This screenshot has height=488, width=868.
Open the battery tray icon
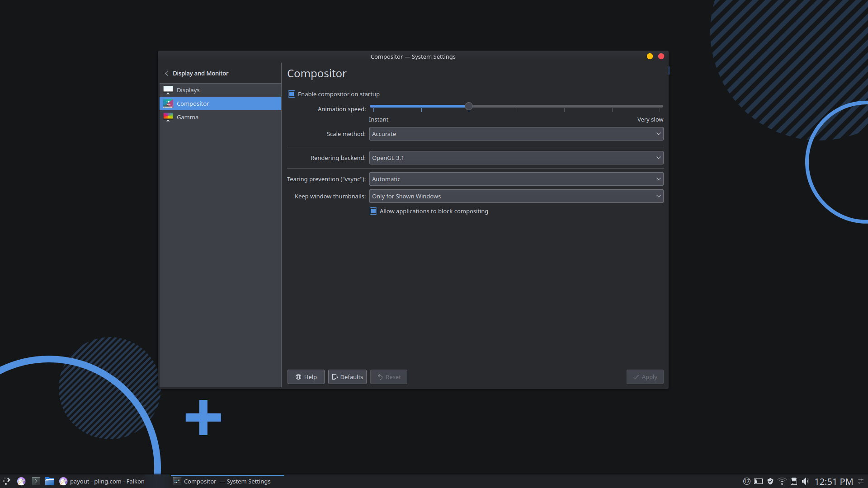pos(759,481)
